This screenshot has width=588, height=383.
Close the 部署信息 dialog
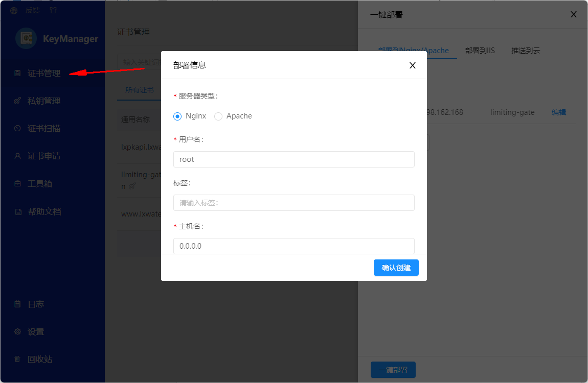click(413, 65)
